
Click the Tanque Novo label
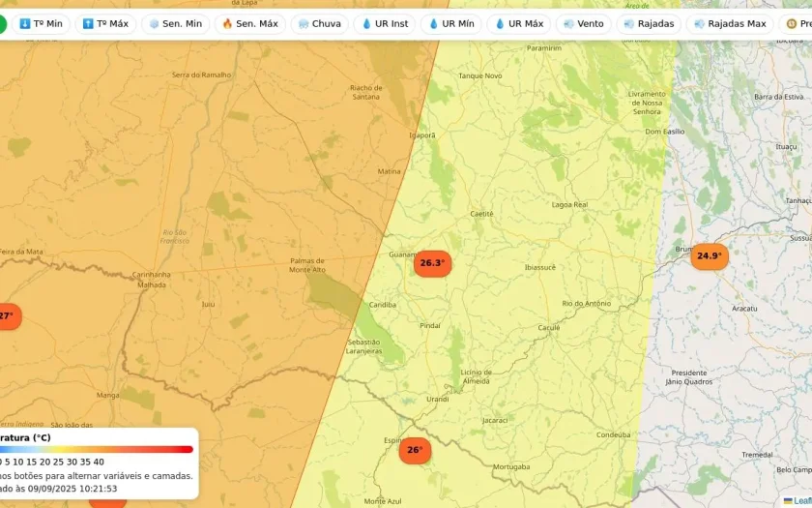coord(480,75)
